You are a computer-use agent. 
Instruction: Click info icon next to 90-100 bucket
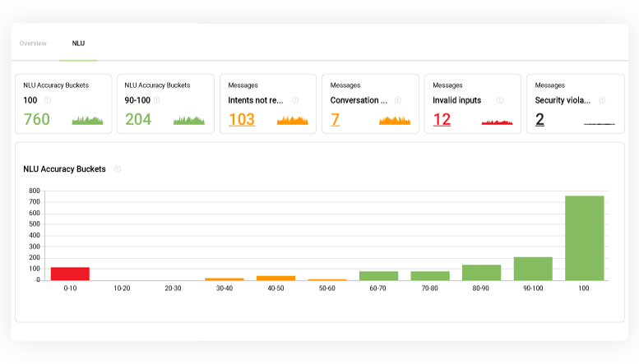157,99
